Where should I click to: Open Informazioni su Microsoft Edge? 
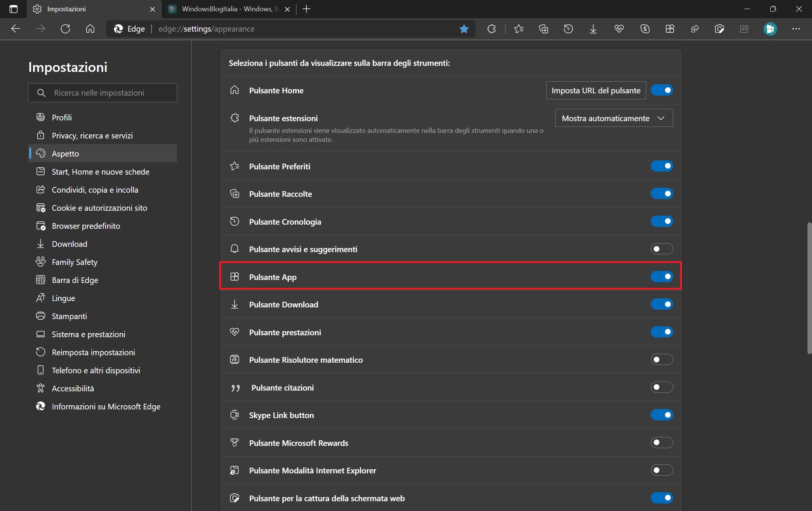[x=103, y=406]
